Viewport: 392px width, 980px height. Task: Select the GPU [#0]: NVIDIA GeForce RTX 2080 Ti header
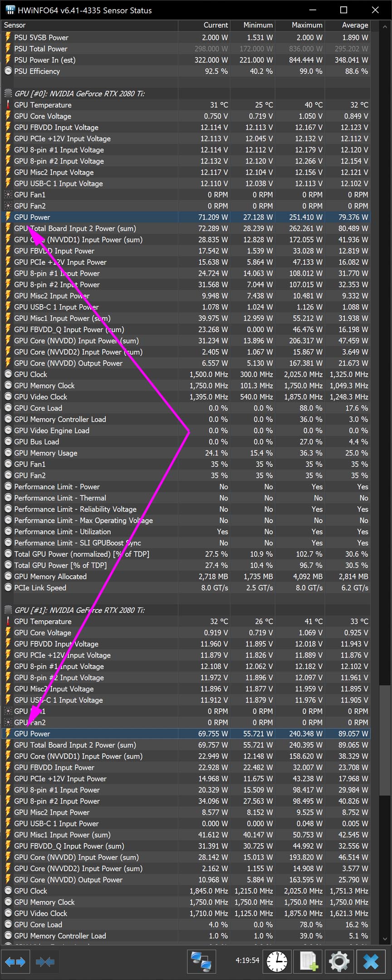(x=186, y=93)
